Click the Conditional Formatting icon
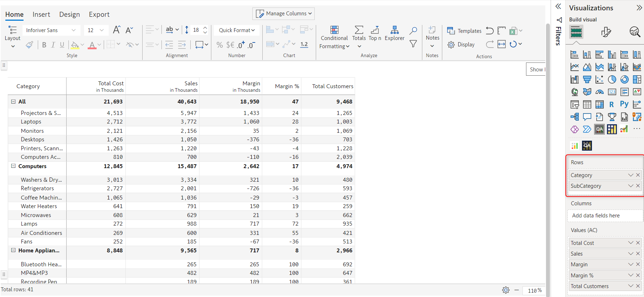This screenshot has height=297, width=644. click(x=334, y=30)
